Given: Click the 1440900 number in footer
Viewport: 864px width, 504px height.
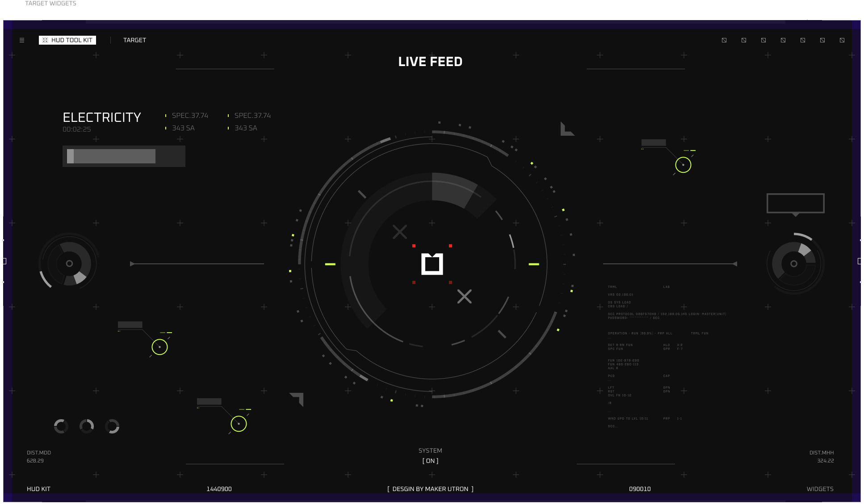Looking at the screenshot, I should coord(219,489).
